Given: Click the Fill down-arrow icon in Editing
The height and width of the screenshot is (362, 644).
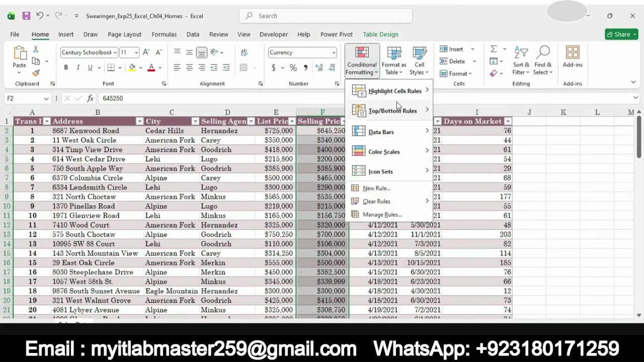Looking at the screenshot, I should [x=494, y=61].
